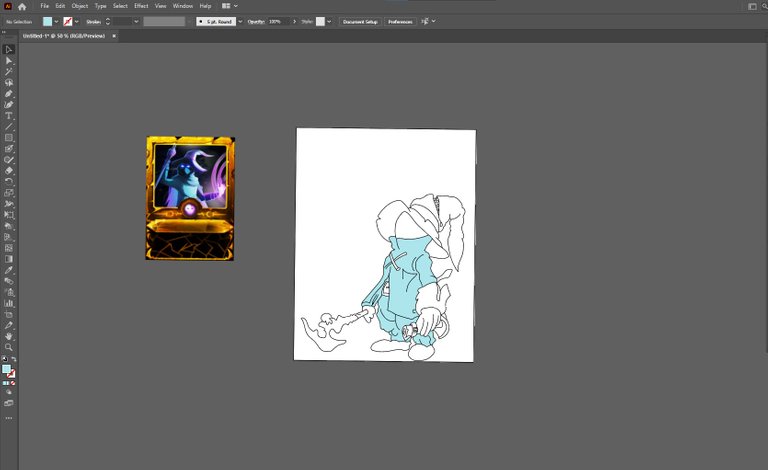The height and width of the screenshot is (470, 768).
Task: Open Edit Toolbar three-dots button
Action: coord(9,419)
